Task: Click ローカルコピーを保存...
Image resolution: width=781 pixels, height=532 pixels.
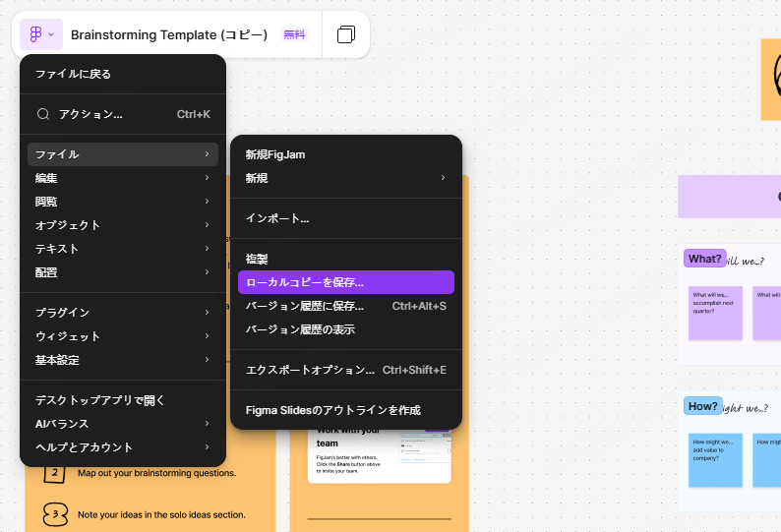Action: pos(346,282)
